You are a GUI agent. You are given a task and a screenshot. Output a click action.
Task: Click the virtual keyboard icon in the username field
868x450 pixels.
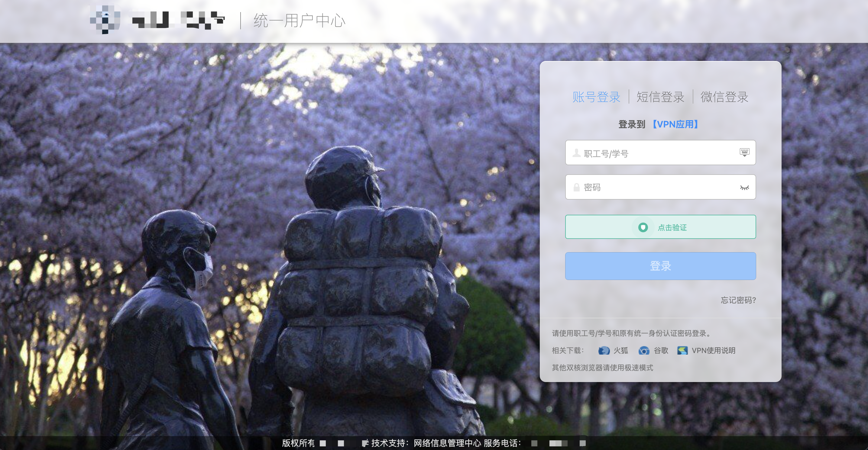744,152
